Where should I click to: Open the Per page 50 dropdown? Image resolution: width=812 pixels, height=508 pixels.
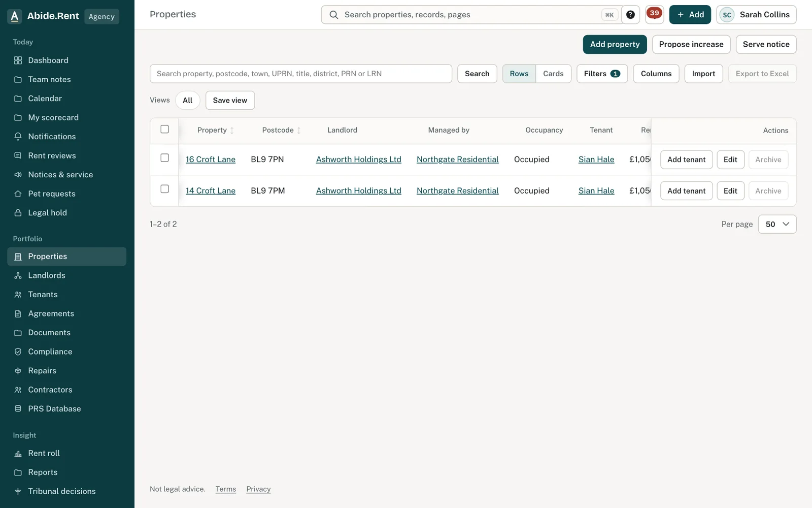click(x=777, y=224)
